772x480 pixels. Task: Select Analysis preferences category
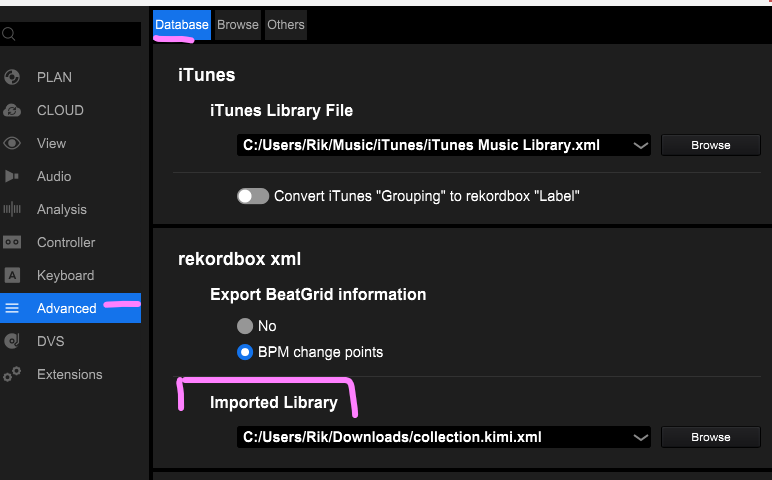pos(62,209)
